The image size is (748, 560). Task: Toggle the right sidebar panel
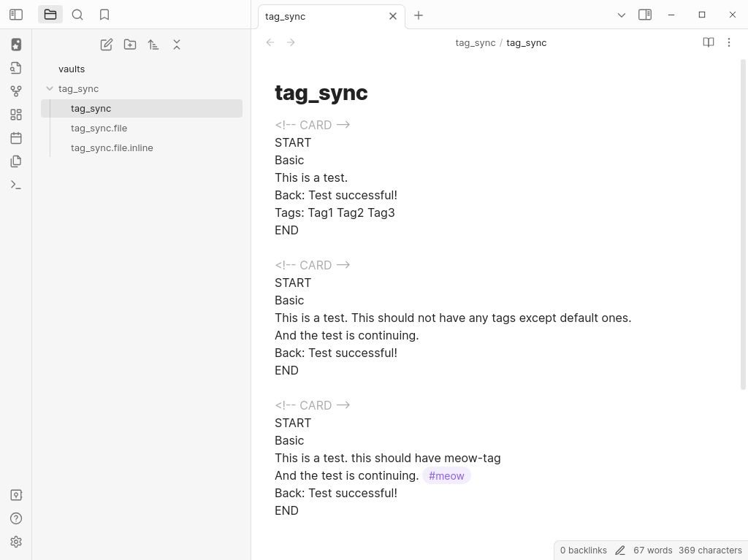(645, 15)
